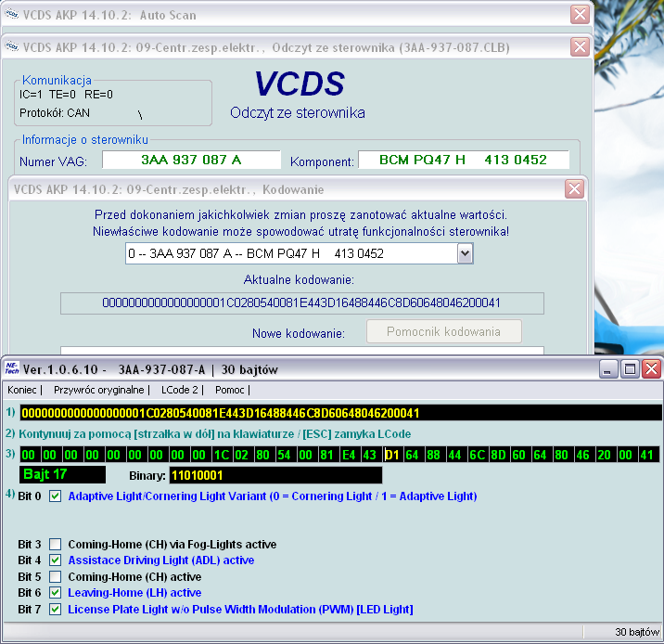The height and width of the screenshot is (644, 664).
Task: Close the Kodowanie dialog
Action: [574, 189]
